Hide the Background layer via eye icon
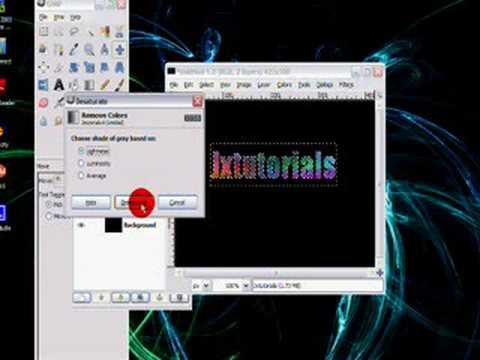 [x=81, y=225]
